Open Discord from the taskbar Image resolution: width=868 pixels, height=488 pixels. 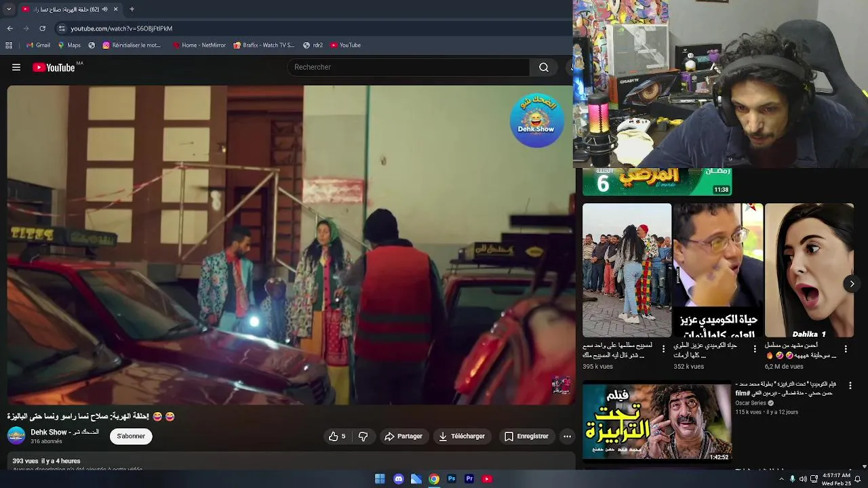tap(399, 479)
